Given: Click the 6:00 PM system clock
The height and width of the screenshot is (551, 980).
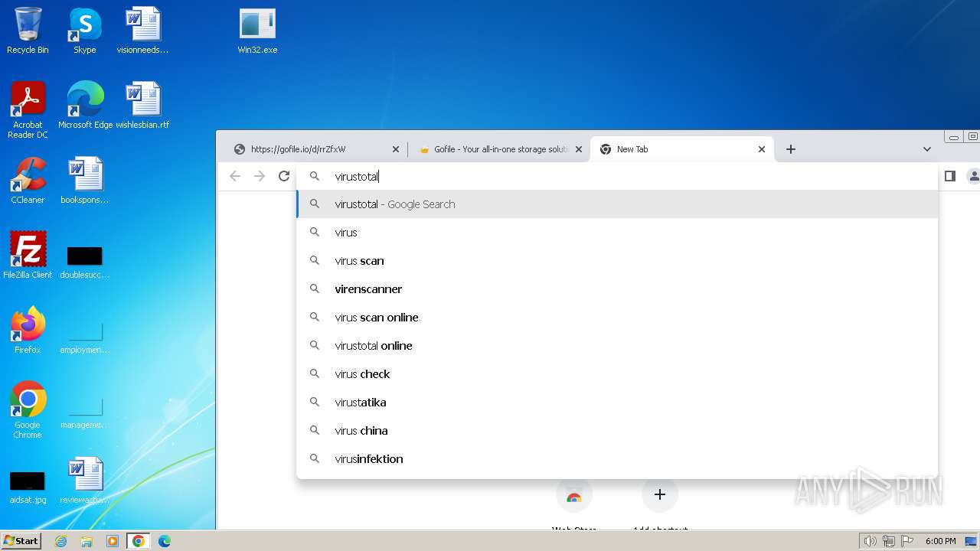Looking at the screenshot, I should 940,541.
